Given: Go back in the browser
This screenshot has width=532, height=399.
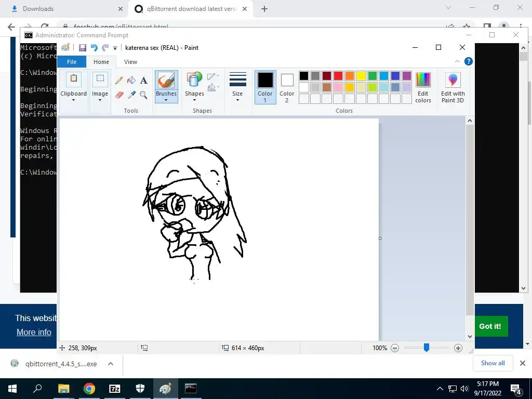Looking at the screenshot, I should (11, 27).
